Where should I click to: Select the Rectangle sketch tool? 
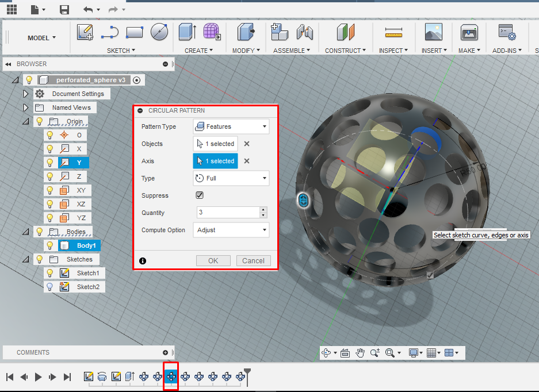click(x=135, y=33)
